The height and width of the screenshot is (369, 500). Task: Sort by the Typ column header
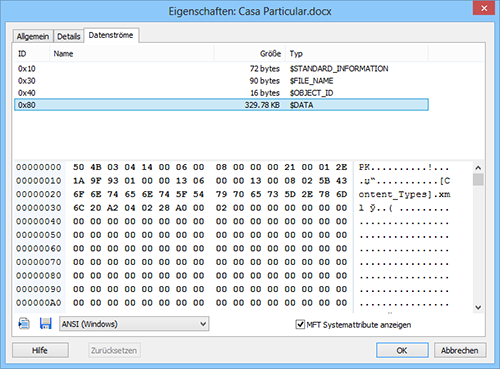pyautogui.click(x=357, y=54)
